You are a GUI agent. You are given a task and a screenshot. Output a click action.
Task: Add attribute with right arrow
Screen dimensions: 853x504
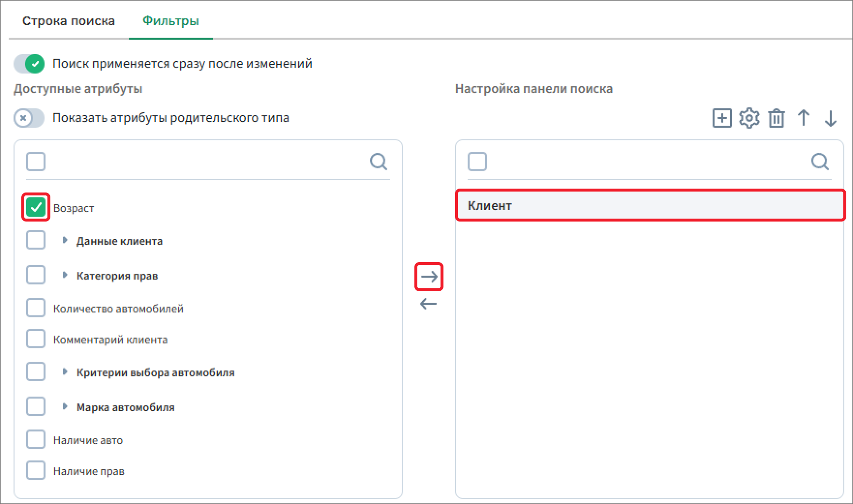pos(429,277)
